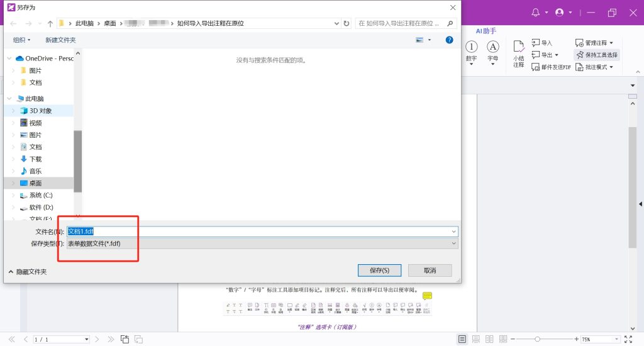Click the Save (保存) button

point(379,271)
